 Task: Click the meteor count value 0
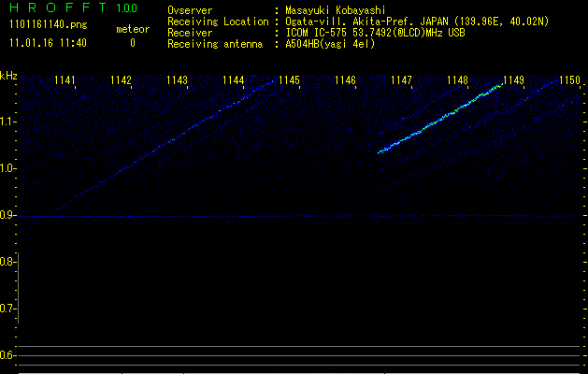pos(133,43)
